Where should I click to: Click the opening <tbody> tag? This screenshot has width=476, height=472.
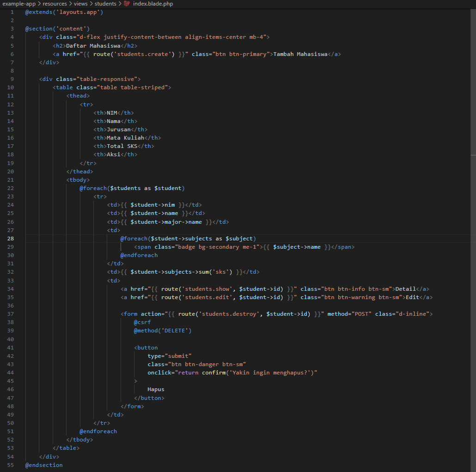click(78, 180)
